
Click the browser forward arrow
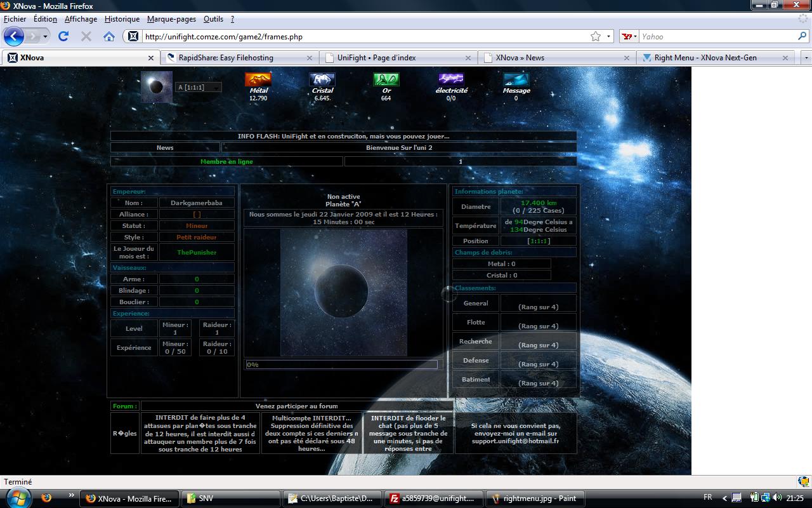click(34, 36)
